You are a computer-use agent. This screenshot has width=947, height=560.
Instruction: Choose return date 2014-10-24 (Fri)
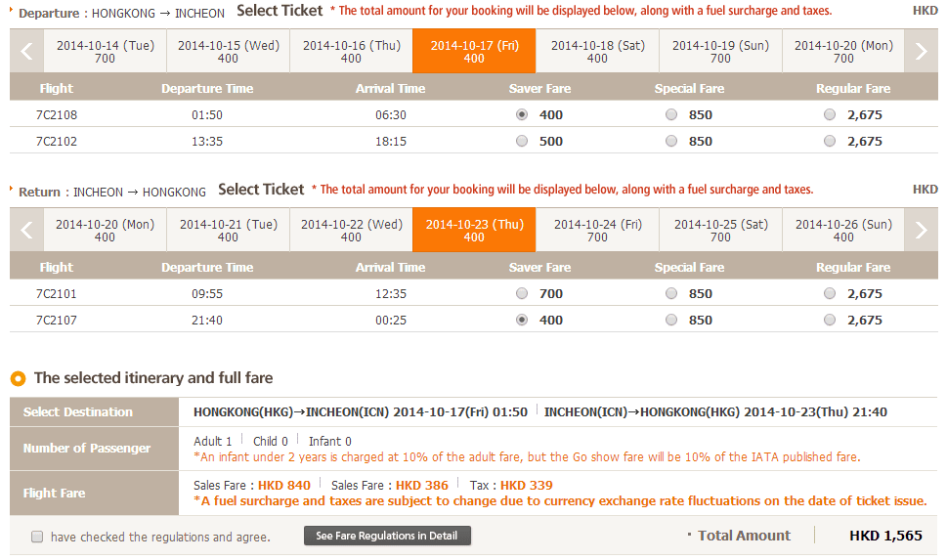[598, 231]
